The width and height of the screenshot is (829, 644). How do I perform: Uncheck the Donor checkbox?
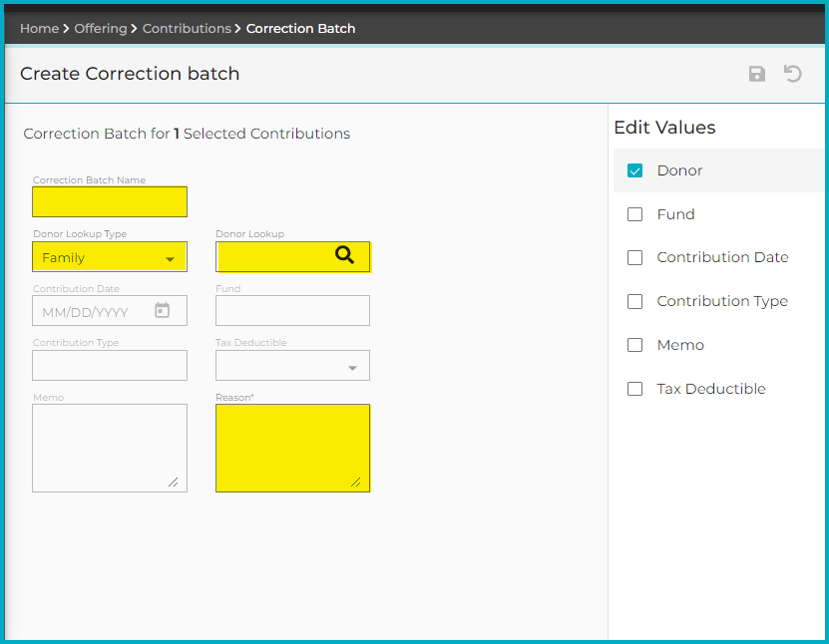coord(634,170)
